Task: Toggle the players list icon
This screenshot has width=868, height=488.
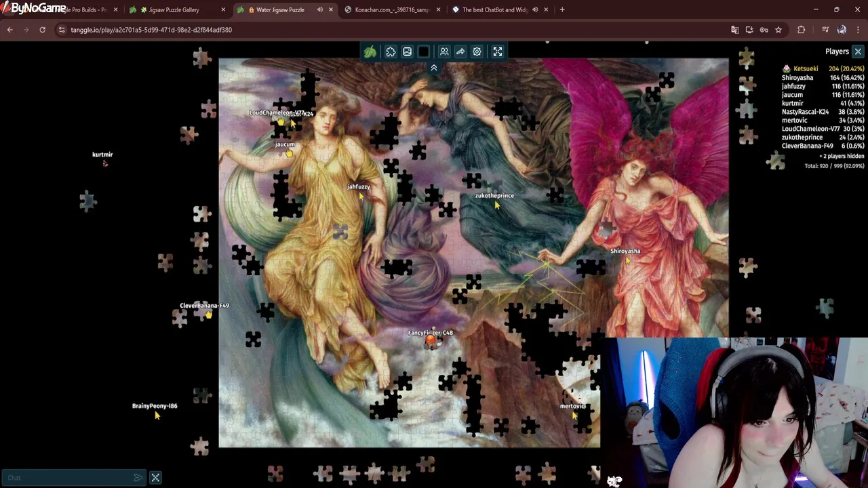Action: (x=444, y=52)
